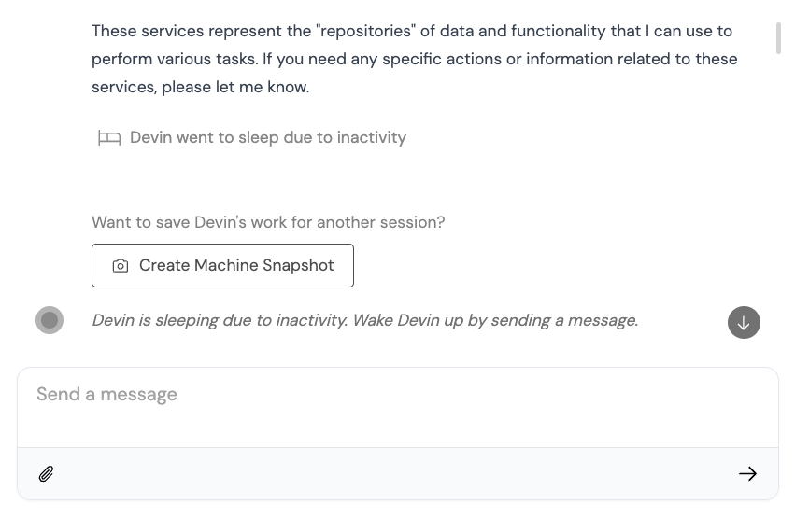The width and height of the screenshot is (795, 532).
Task: Click the bed icon beside the sleep notice
Action: click(109, 138)
